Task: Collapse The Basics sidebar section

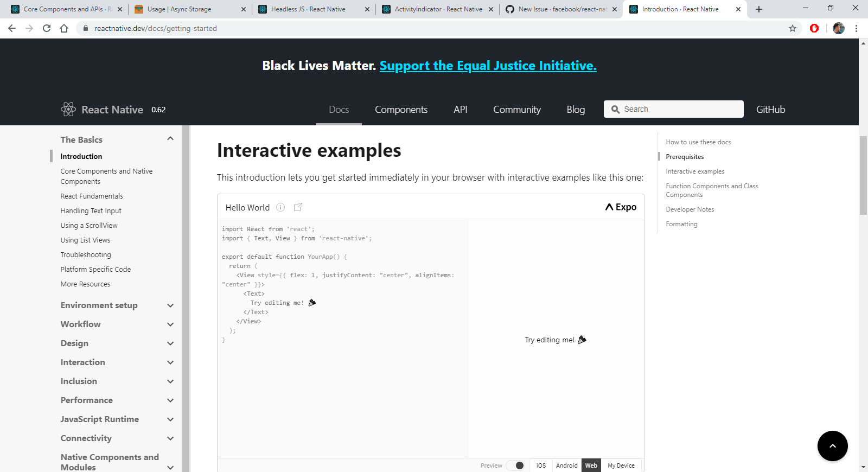Action: tap(170, 139)
